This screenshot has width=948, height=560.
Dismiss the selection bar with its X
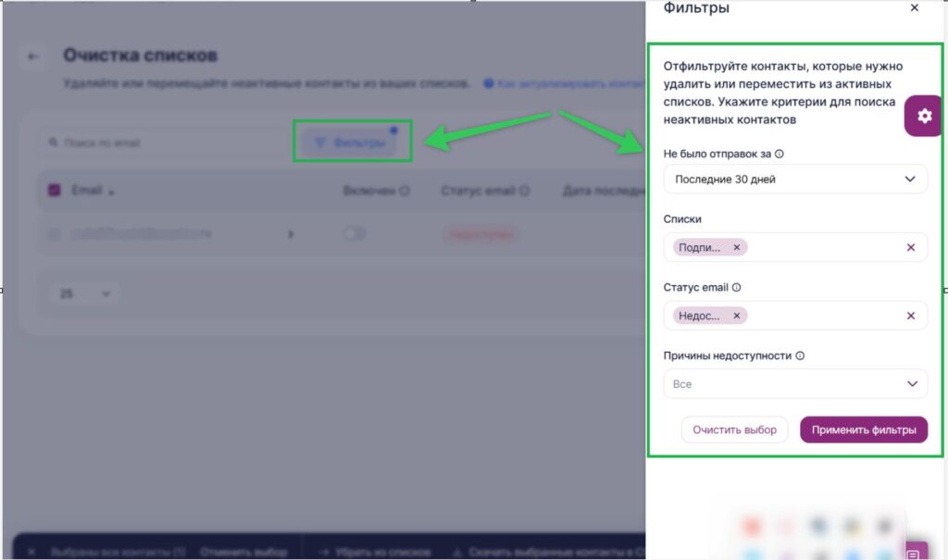click(31, 552)
